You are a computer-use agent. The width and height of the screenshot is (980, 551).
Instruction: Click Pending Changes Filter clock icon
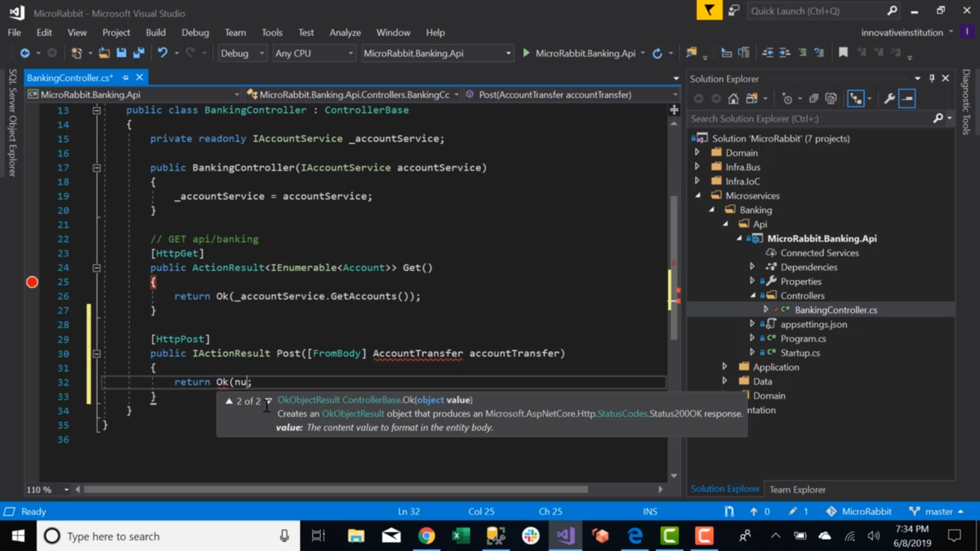click(786, 99)
